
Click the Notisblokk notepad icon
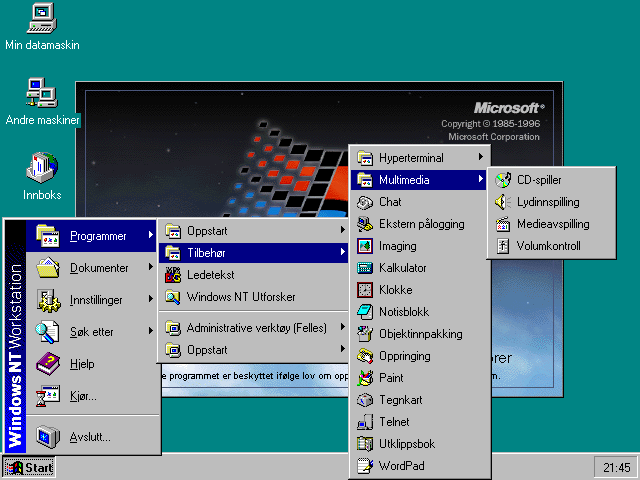pos(365,312)
